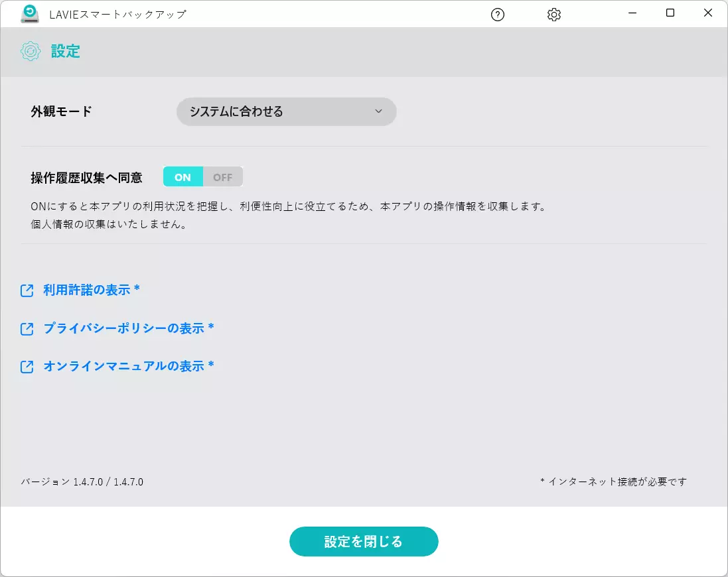Screen dimensions: 728x577
Task: Click the 設定 page heading
Action: click(66, 51)
